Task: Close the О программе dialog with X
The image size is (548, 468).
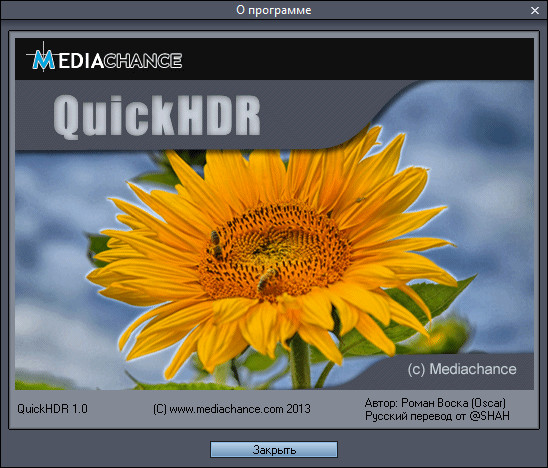Action: (535, 11)
